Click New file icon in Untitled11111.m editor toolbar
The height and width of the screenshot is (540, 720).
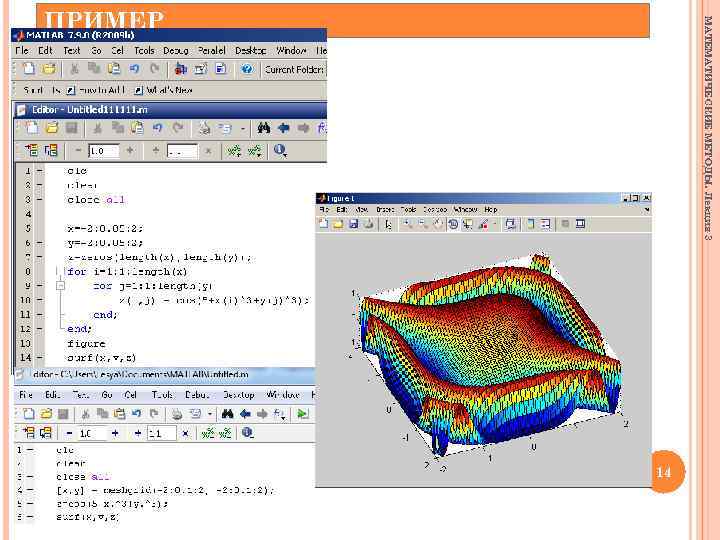pos(32,128)
